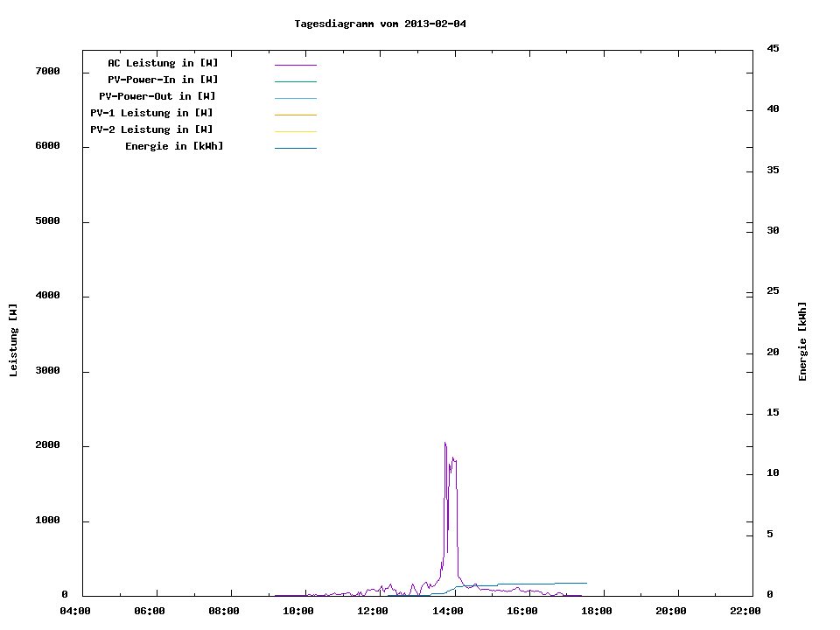Image resolution: width=840 pixels, height=630 pixels.
Task: Click the 04:00 x-axis tick label
Action: 75,611
